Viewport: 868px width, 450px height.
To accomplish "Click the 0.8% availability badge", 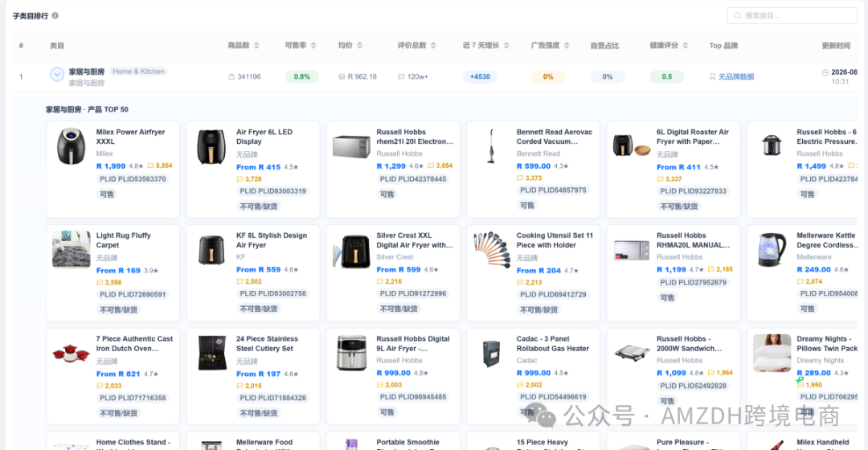I will pos(301,77).
